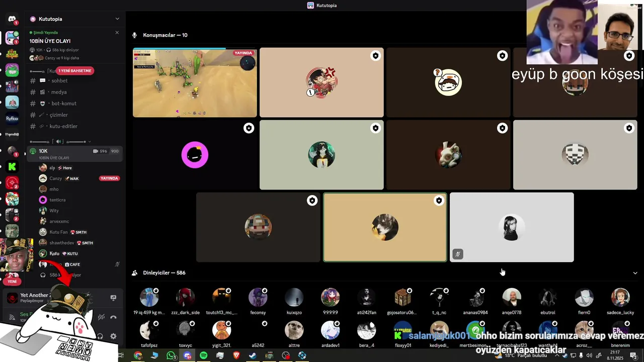The height and width of the screenshot is (362, 644).
Task: Select the pink circle avatar speaker tile
Action: [195, 155]
